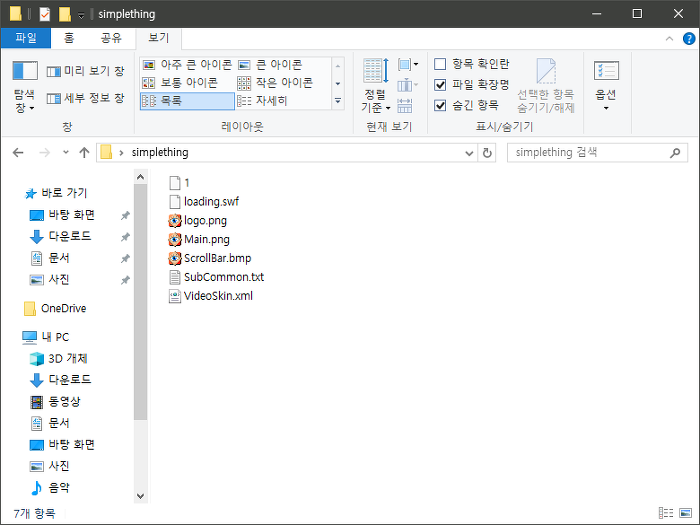Select logo.png file
Screen dimensions: 700x525
tap(197, 221)
